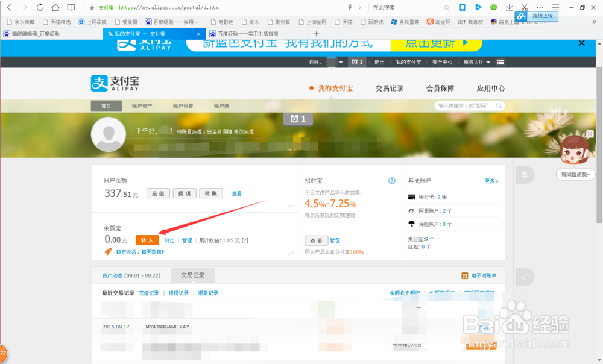This screenshot has width=603, height=364.
Task: Click the blue video play icon in toolbar
Action: click(x=478, y=7)
